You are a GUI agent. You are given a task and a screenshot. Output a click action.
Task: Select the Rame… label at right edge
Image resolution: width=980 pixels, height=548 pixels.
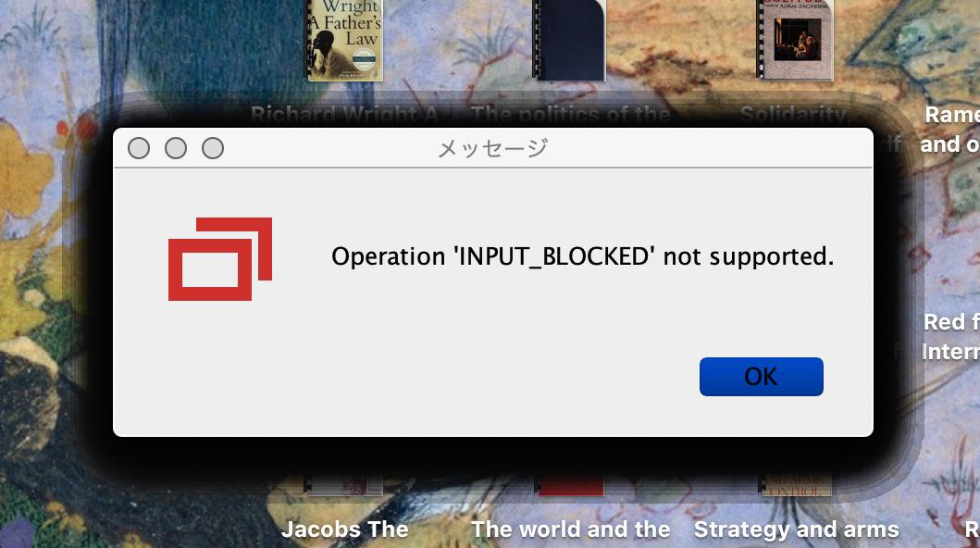950,130
